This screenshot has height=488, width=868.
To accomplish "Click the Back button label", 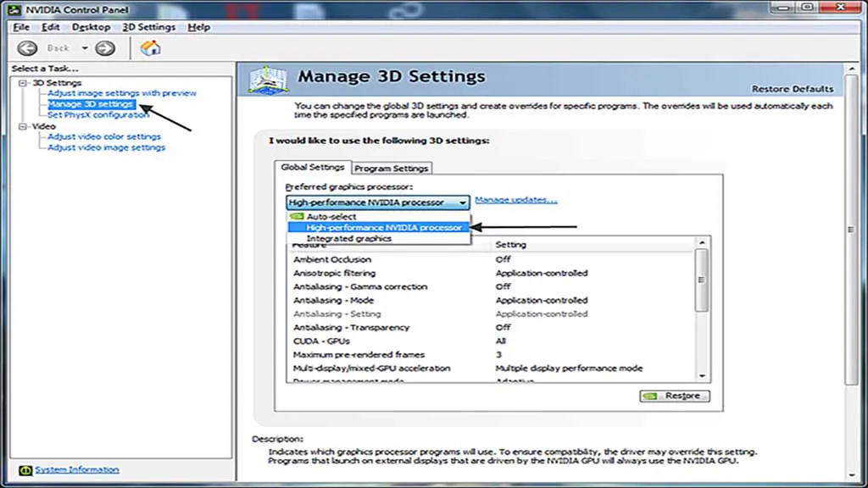I will (x=58, y=48).
